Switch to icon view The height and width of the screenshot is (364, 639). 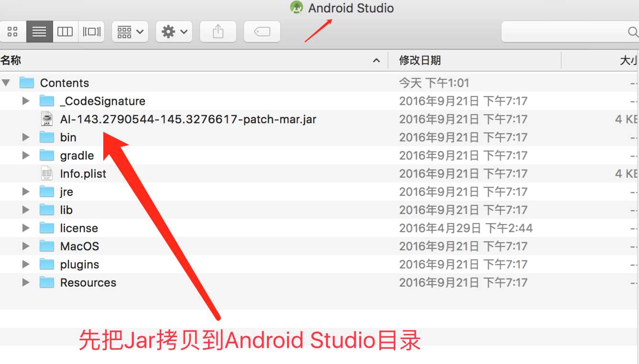[x=13, y=32]
